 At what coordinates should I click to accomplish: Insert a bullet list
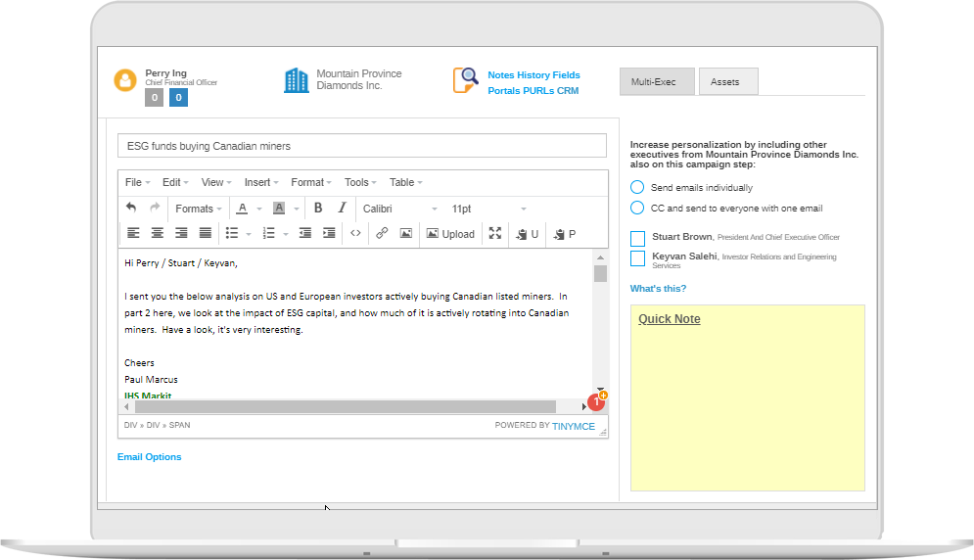click(x=232, y=233)
